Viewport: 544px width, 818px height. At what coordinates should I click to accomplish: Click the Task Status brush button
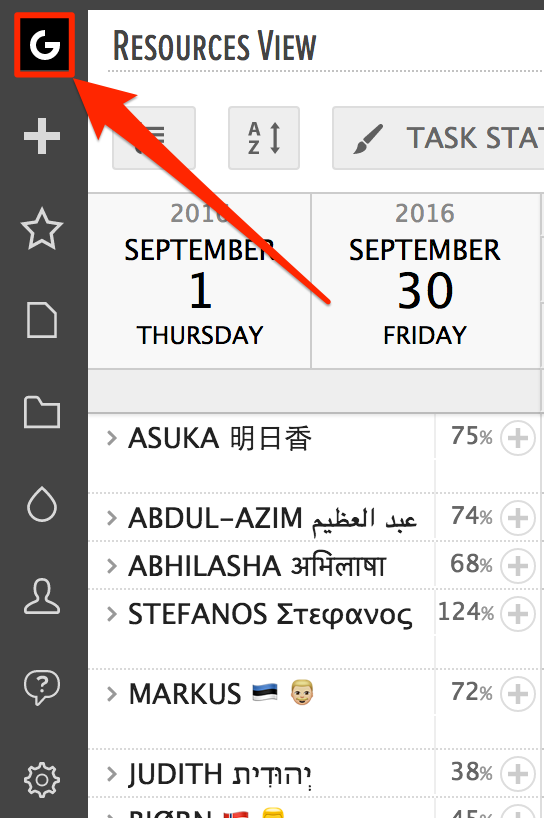(x=438, y=138)
